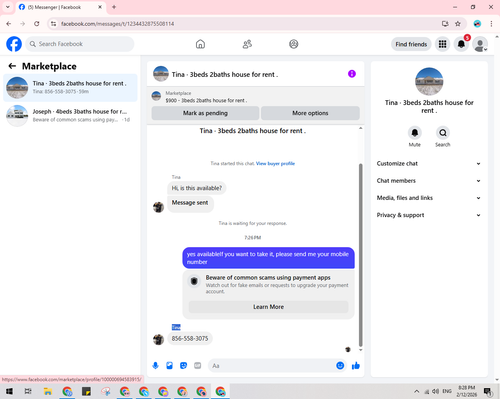The height and width of the screenshot is (399, 500).
Task: Click the Find friends button
Action: tap(411, 44)
